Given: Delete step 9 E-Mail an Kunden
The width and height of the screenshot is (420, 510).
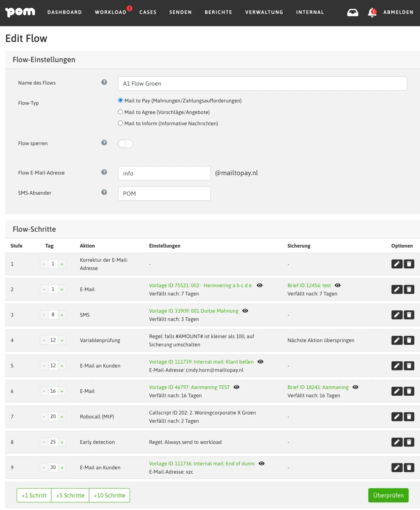Looking at the screenshot, I should point(409,467).
